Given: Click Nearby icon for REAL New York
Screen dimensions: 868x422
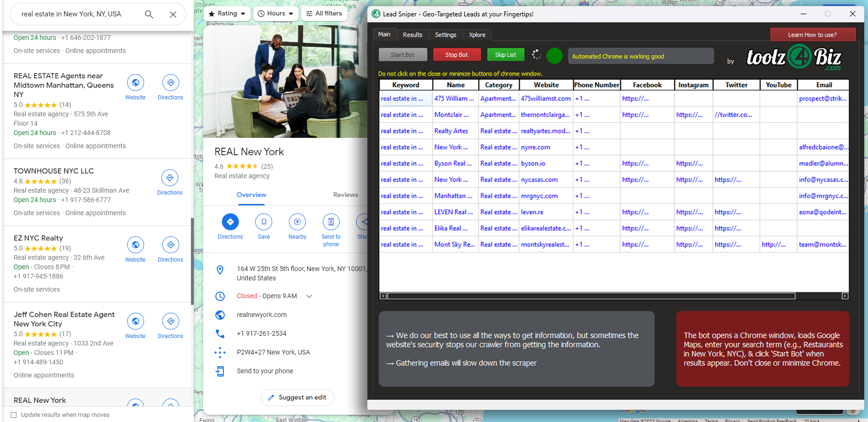Looking at the screenshot, I should (x=297, y=222).
